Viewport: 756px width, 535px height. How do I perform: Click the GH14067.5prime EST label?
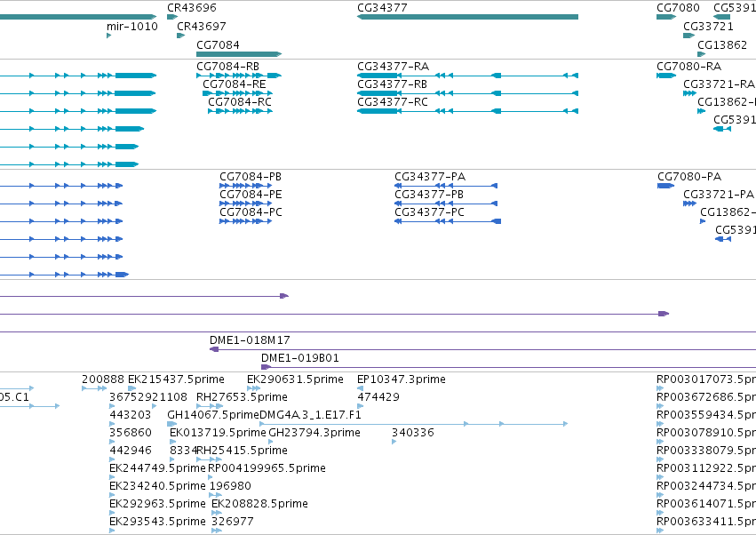(x=213, y=415)
